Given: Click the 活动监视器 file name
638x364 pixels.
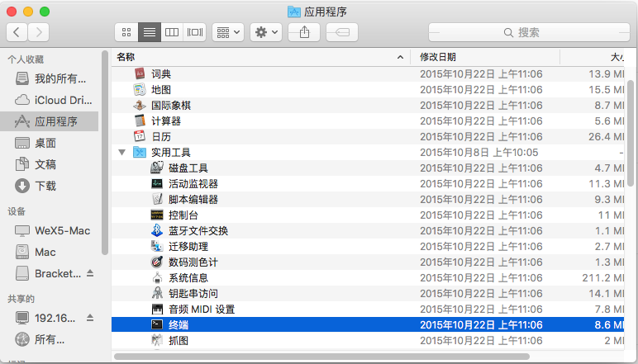Looking at the screenshot, I should [193, 183].
